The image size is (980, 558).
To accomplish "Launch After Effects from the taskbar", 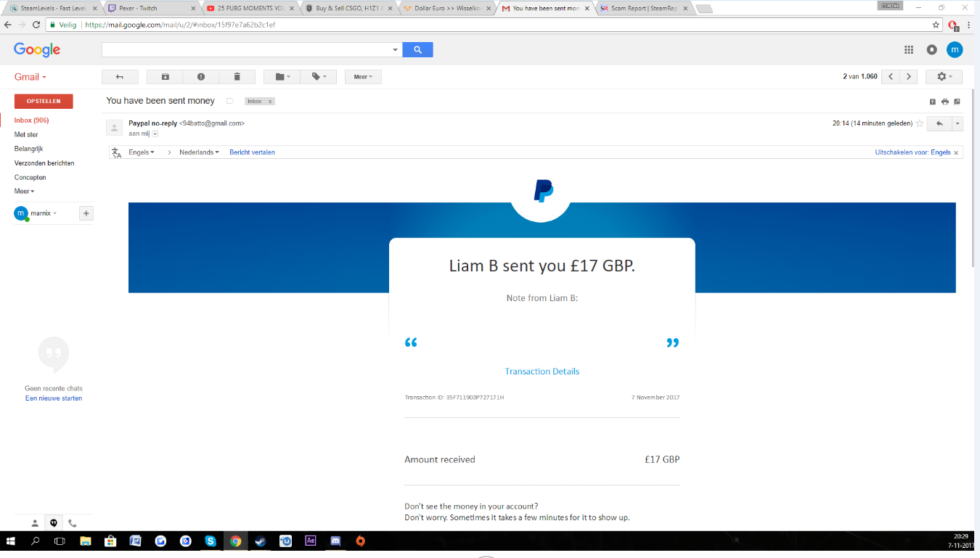I will pos(311,541).
